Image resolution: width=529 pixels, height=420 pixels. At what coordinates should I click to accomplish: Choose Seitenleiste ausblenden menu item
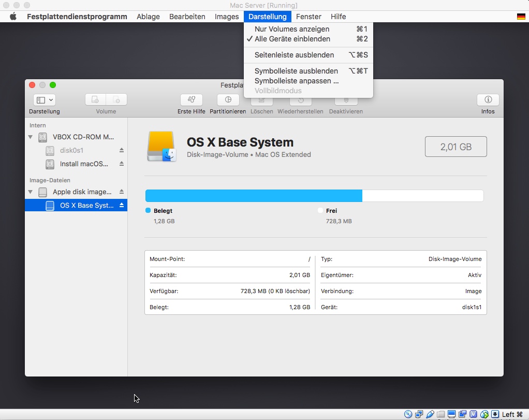308,55
